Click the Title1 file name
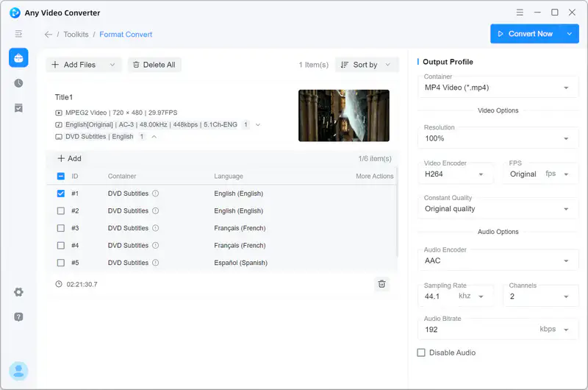Viewport: 588px width, 390px height. pos(64,97)
